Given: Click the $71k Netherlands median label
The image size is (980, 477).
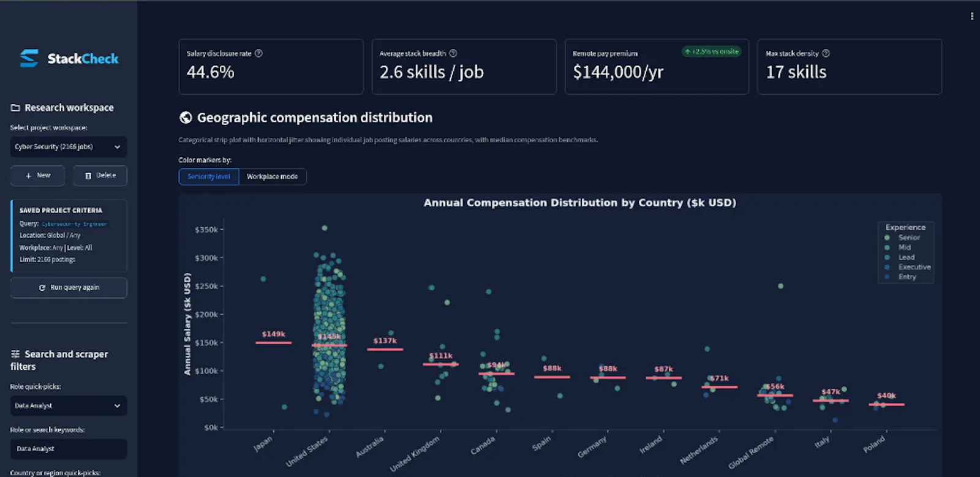Looking at the screenshot, I should pos(719,378).
